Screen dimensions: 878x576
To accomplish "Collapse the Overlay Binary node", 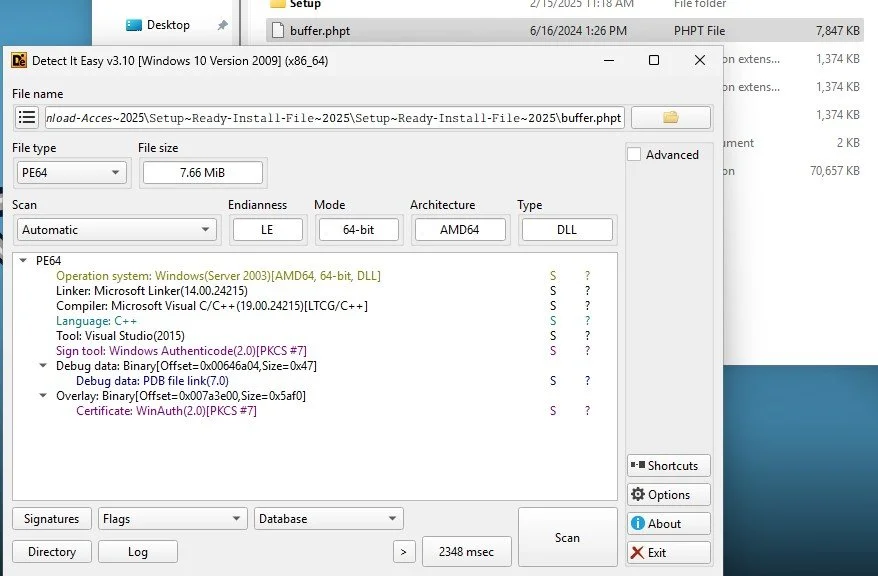I will click(43, 396).
